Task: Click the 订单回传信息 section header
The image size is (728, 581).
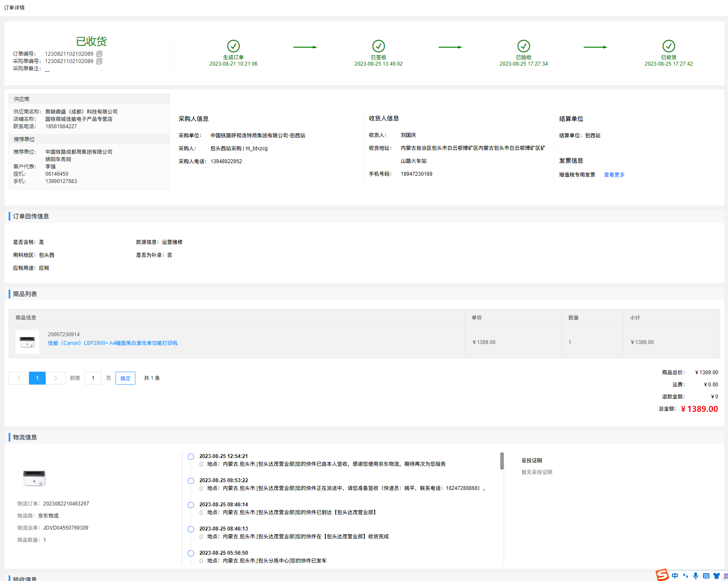Action: [31, 216]
